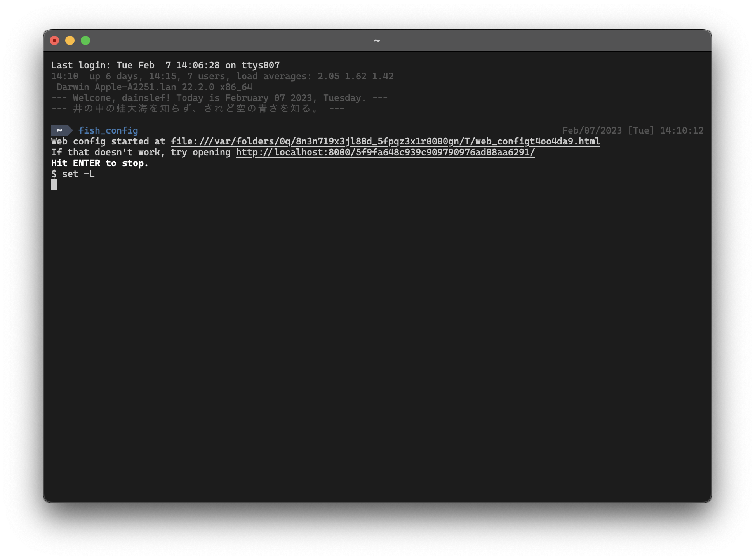Click the 'Welcome, dainslef!' greeting line
The width and height of the screenshot is (755, 560).
click(x=219, y=98)
